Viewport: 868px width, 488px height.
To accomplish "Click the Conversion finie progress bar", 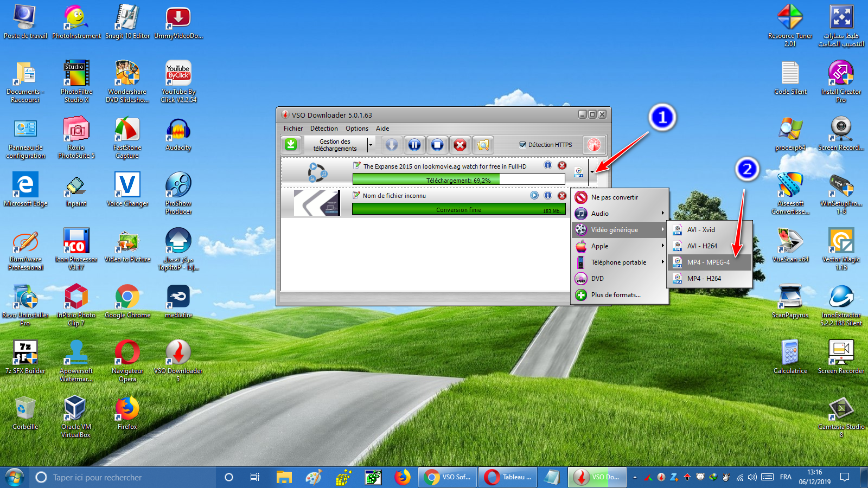I will pos(458,209).
